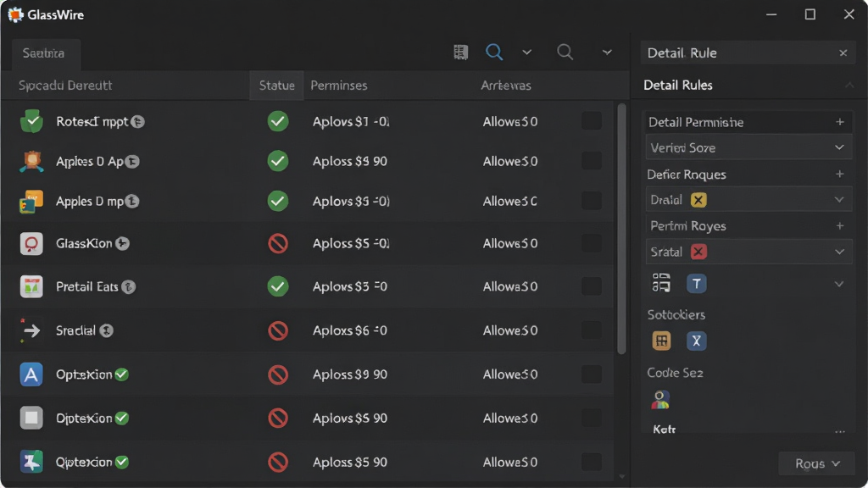The image size is (868, 488).
Task: Toggle the checkbox in the Optekion row
Action: (592, 374)
